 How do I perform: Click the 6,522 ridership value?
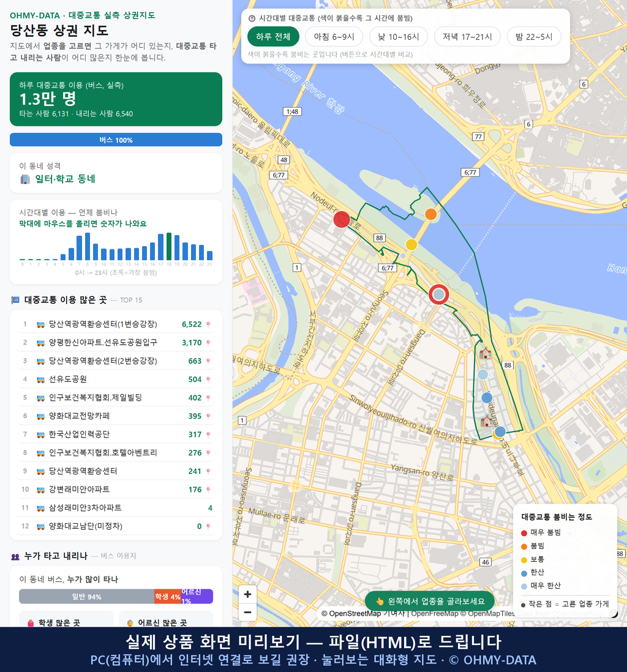click(192, 324)
